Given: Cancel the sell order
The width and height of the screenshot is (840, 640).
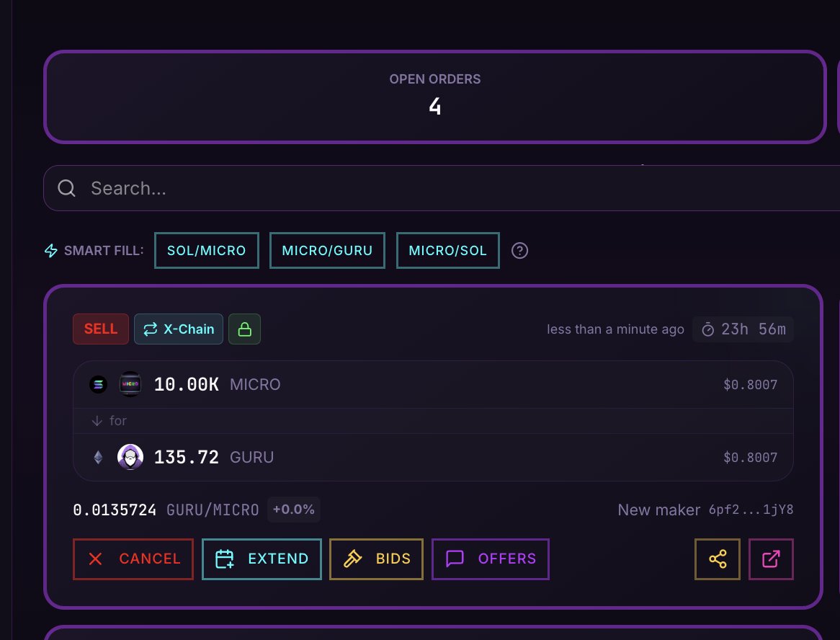Looking at the screenshot, I should pyautogui.click(x=133, y=559).
